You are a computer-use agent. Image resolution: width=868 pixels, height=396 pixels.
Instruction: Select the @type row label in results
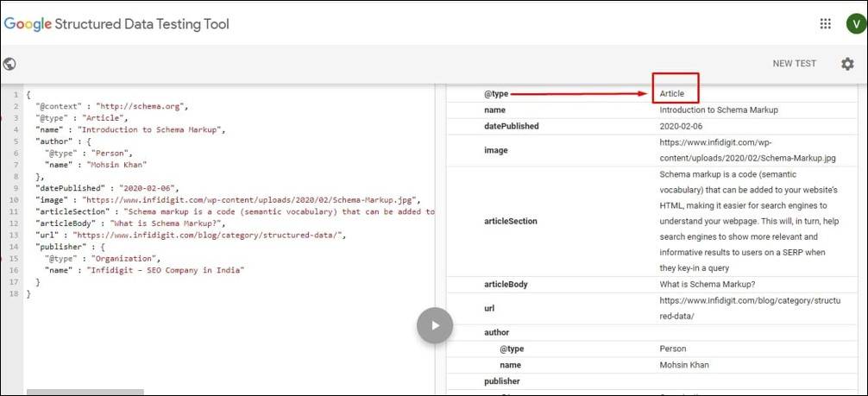pos(496,94)
